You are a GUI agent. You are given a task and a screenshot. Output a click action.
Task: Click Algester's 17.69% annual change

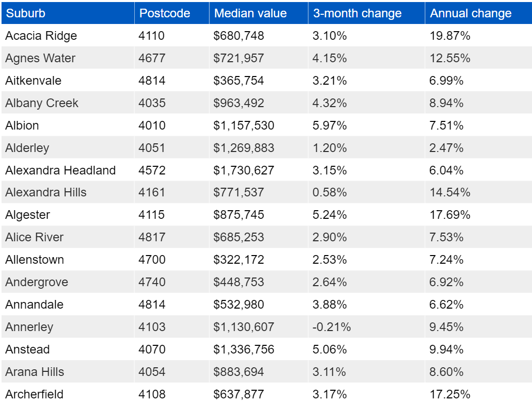click(449, 215)
